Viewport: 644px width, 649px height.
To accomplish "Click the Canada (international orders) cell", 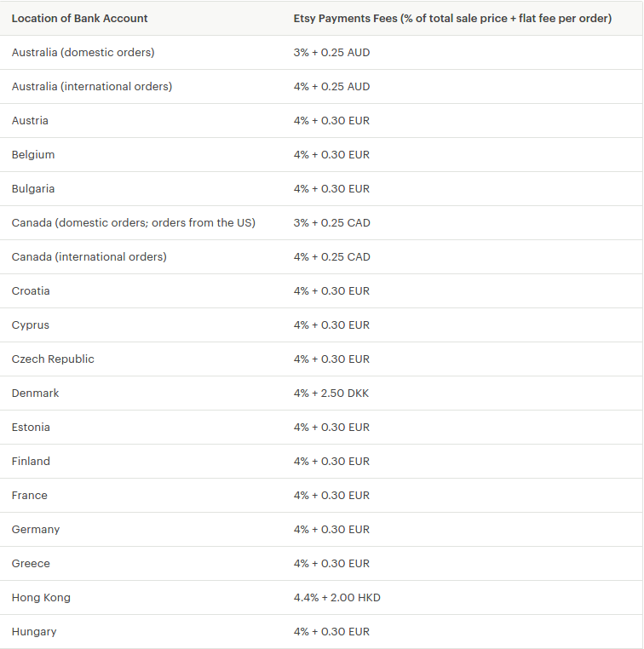I will click(89, 256).
